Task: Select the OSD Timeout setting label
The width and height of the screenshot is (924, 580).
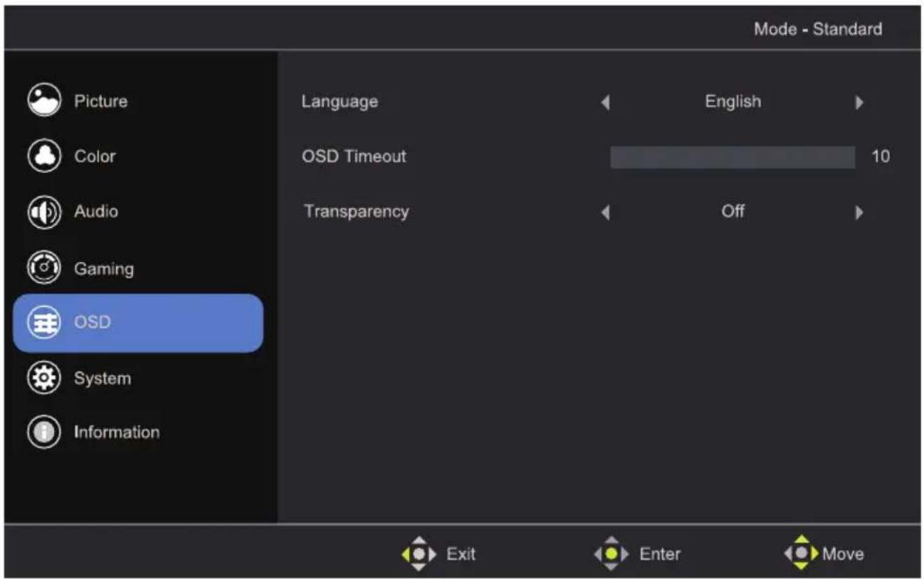Action: 354,156
